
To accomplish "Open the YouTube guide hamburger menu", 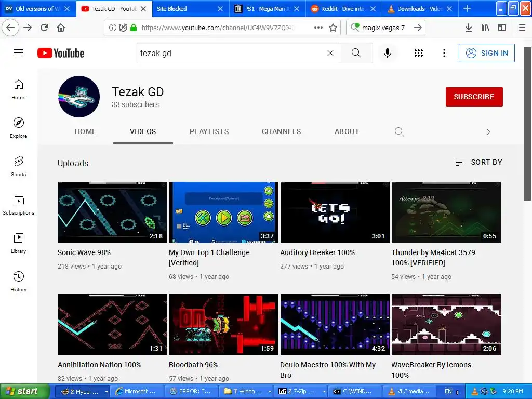I will (19, 53).
